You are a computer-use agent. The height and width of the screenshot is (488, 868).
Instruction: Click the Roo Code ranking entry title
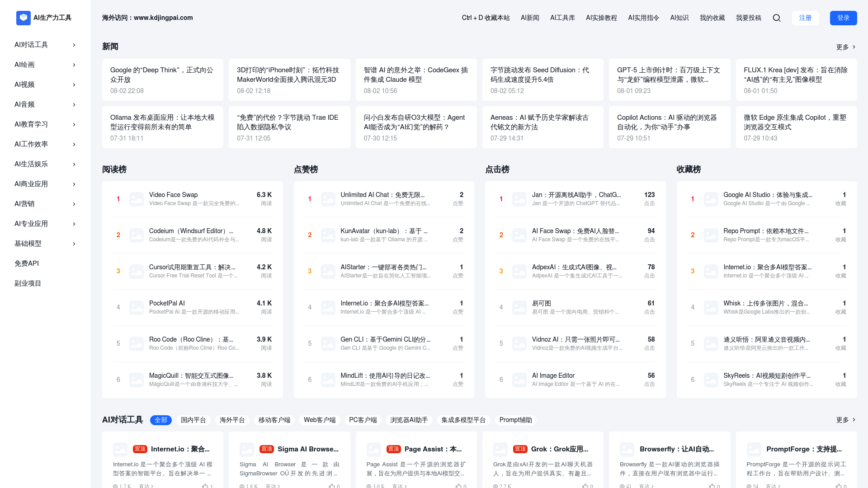[191, 339]
